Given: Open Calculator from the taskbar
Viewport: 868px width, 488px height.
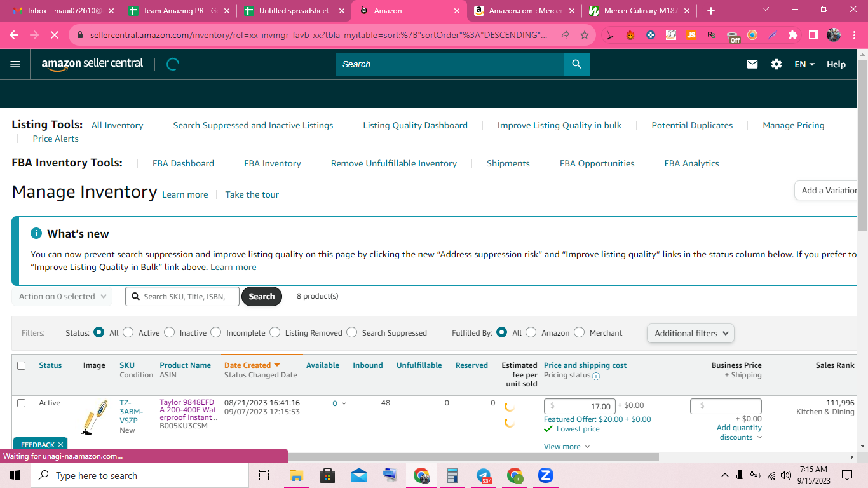Looking at the screenshot, I should pyautogui.click(x=452, y=475).
